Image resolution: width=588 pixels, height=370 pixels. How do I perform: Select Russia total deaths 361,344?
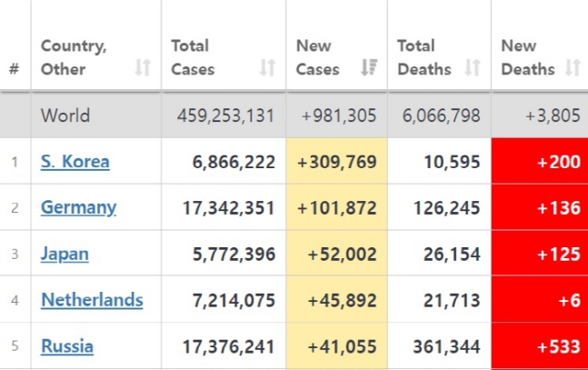point(446,346)
